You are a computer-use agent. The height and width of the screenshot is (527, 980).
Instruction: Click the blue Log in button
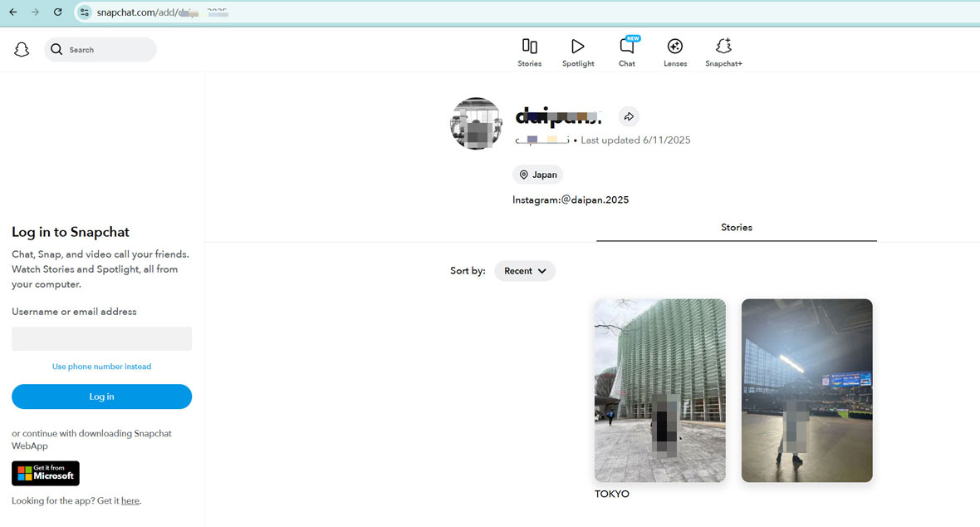click(102, 396)
